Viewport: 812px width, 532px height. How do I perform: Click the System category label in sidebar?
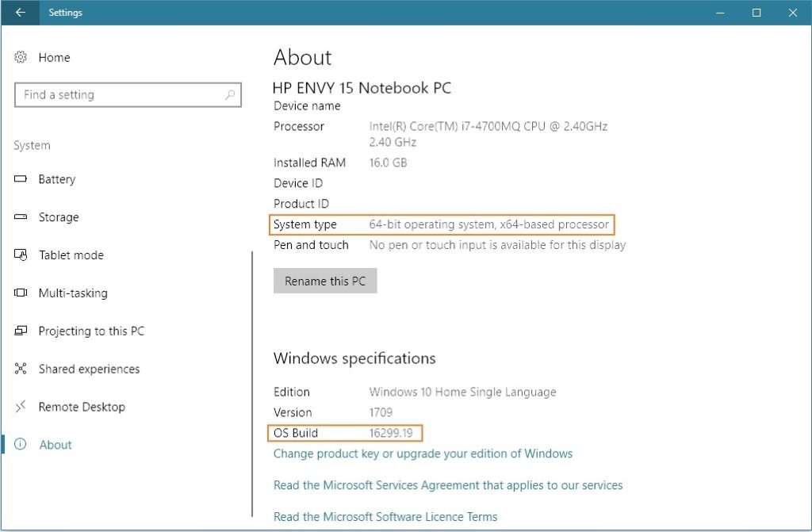pyautogui.click(x=32, y=146)
